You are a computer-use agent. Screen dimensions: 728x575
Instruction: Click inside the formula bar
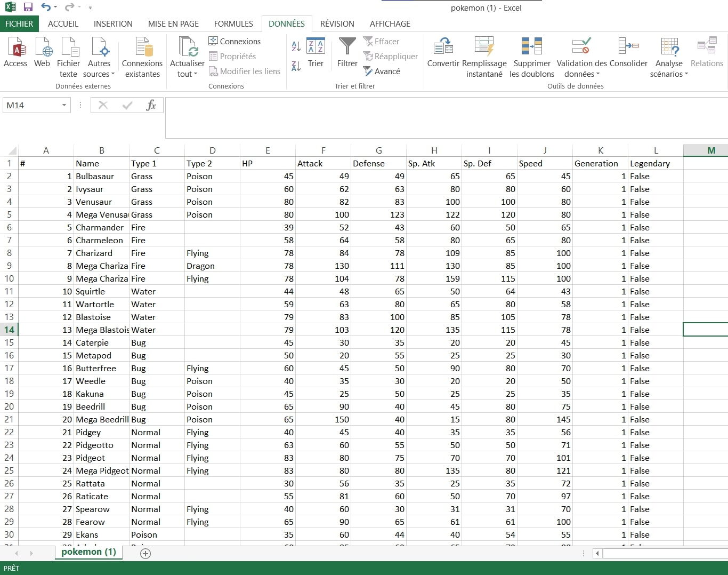[x=447, y=117]
